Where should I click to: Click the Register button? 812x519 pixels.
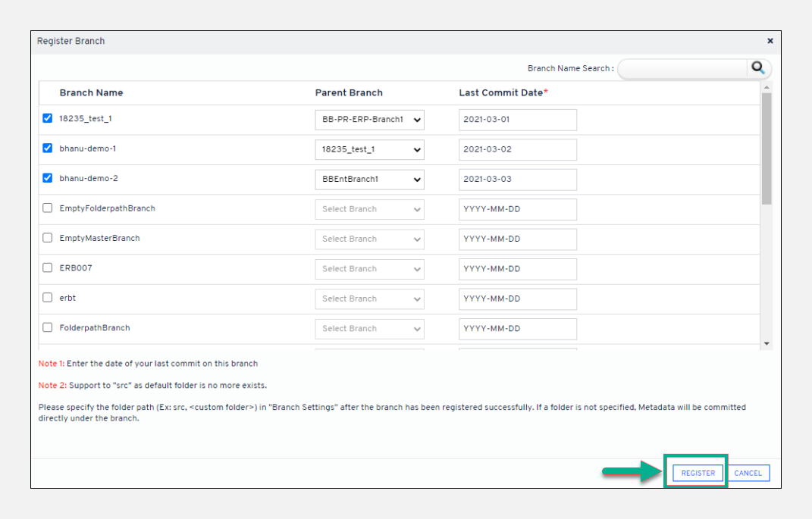[x=698, y=473]
